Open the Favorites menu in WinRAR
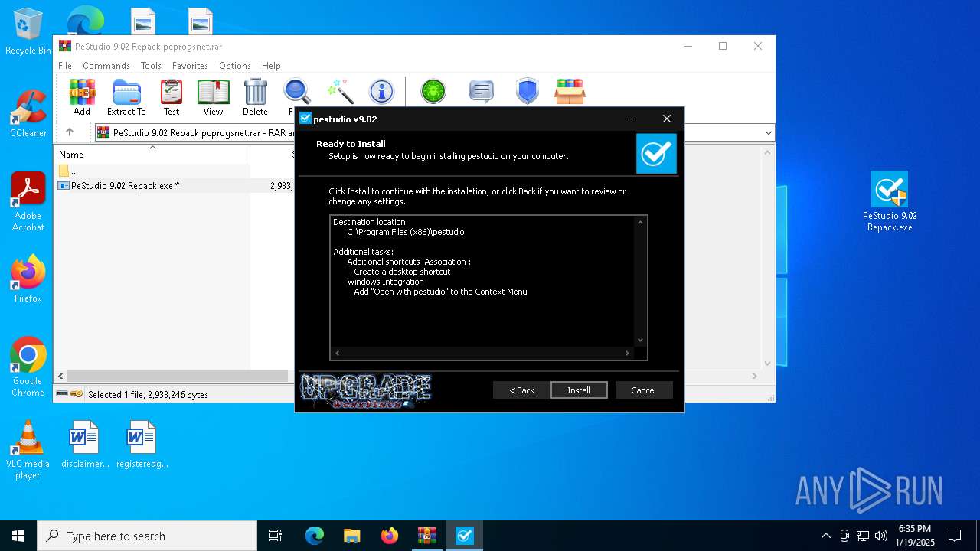 (190, 66)
